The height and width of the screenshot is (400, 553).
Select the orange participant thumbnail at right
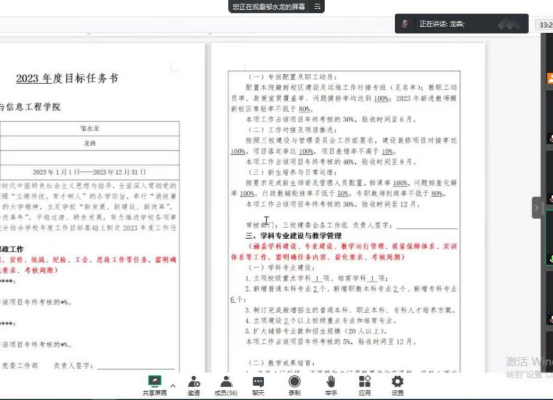[550, 78]
